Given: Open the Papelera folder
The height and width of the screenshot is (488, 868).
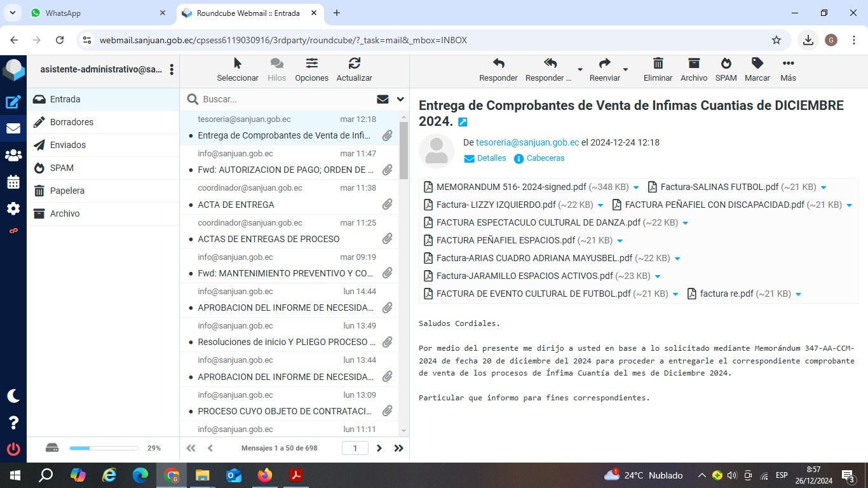Looking at the screenshot, I should point(67,191).
